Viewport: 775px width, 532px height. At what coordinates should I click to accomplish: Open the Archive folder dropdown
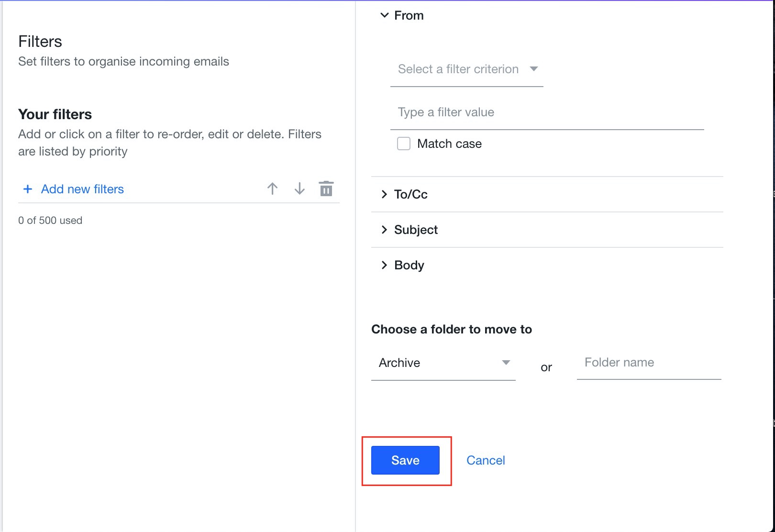click(443, 363)
